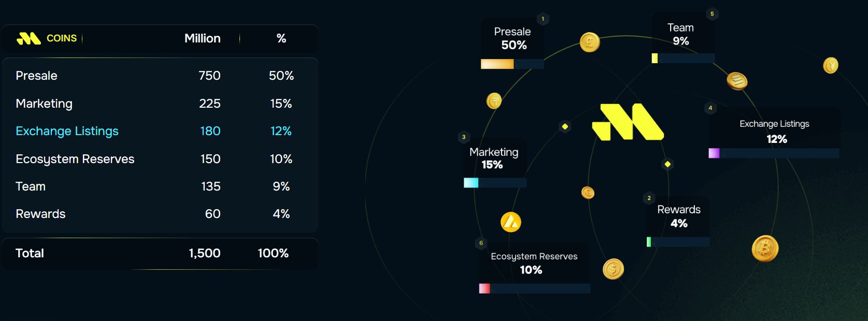Click the Rewards 4% card
868x321 pixels.
pyautogui.click(x=678, y=216)
